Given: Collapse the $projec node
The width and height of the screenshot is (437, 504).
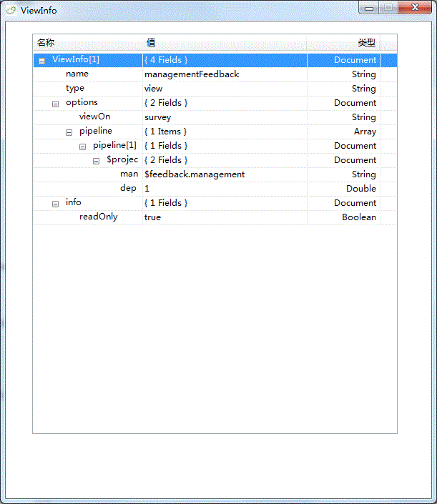Looking at the screenshot, I should coord(96,161).
